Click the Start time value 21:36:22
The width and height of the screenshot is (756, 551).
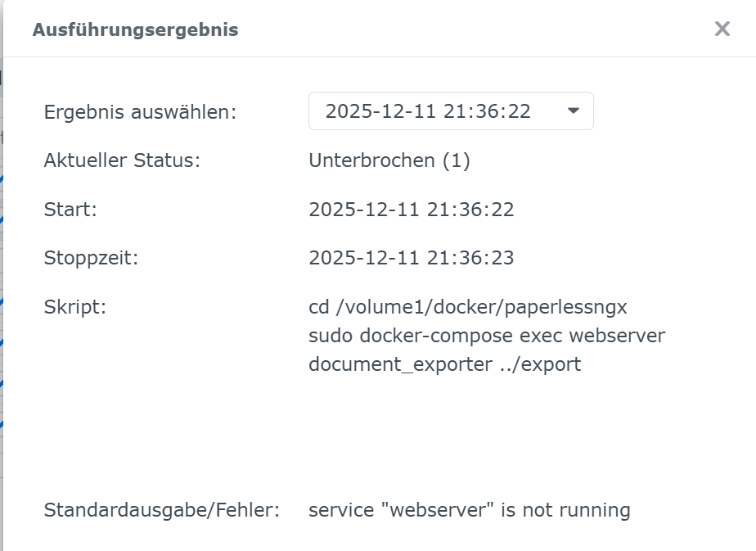coord(479,210)
